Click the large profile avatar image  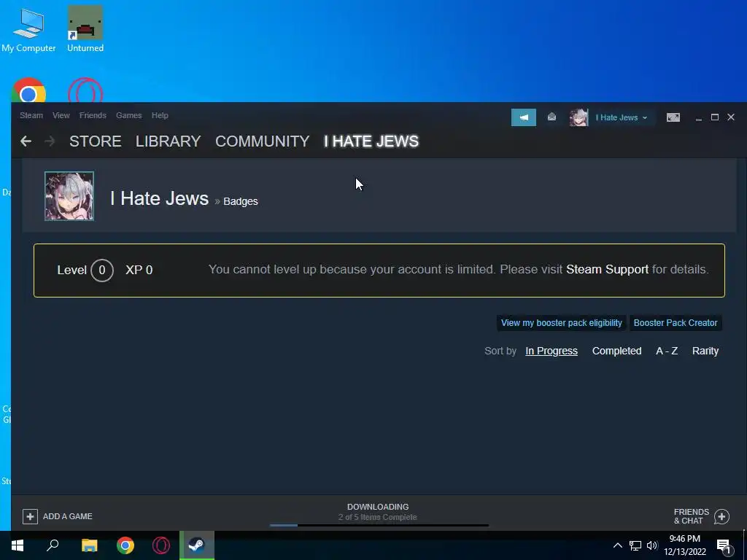pyautogui.click(x=69, y=196)
